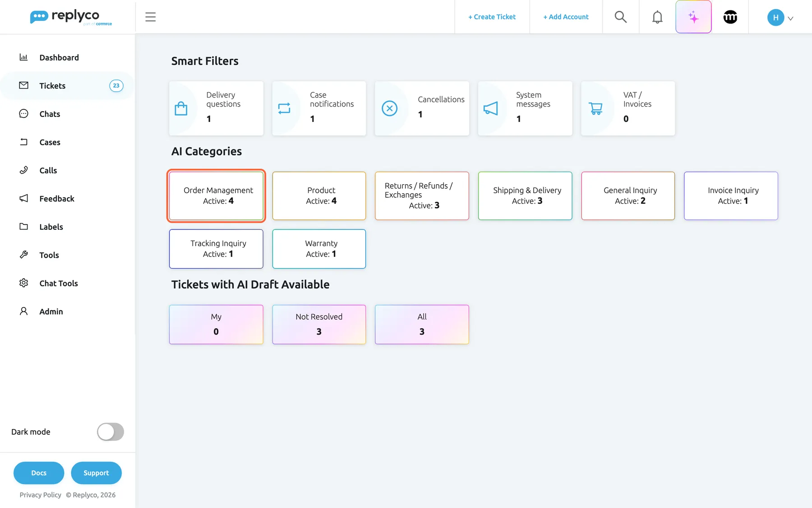
Task: Select the Product AI category card
Action: click(x=319, y=196)
